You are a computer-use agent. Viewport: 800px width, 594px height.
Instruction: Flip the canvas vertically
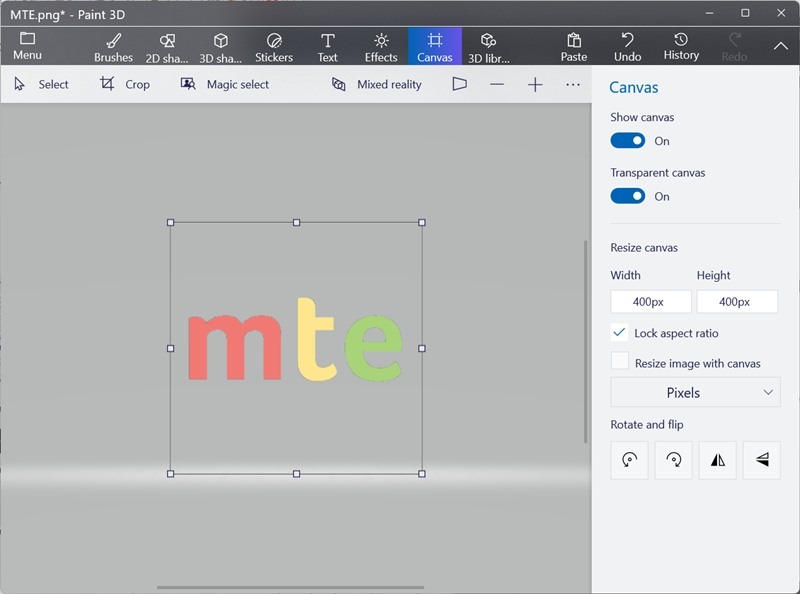(761, 460)
